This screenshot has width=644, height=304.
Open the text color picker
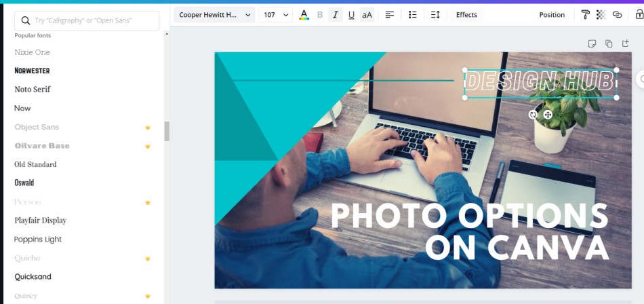coord(304,15)
